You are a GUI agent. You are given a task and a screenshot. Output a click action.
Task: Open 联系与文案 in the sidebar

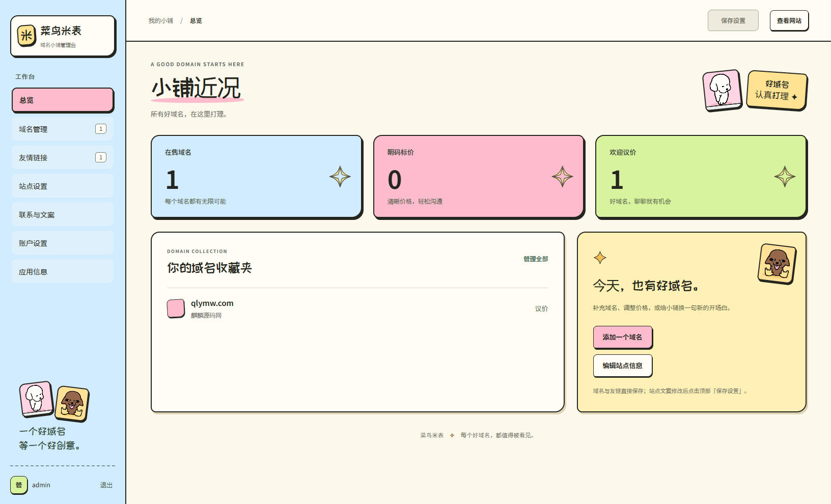point(63,214)
